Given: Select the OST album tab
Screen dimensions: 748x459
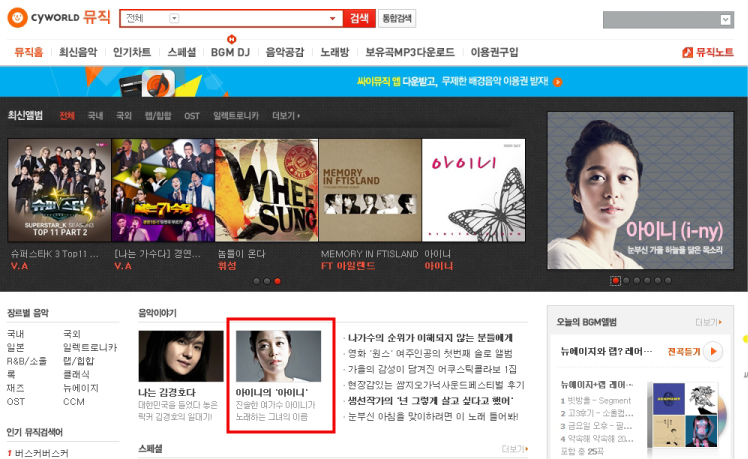Looking at the screenshot, I should (x=192, y=115).
